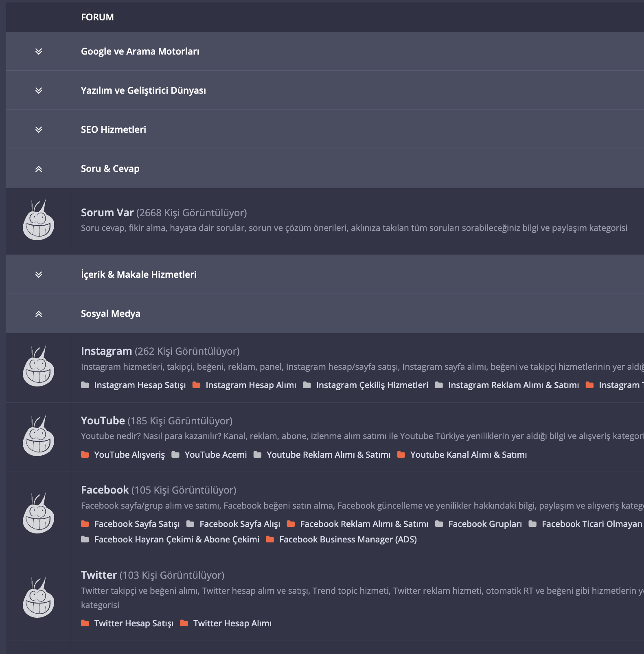The height and width of the screenshot is (654, 644).
Task: Click the Facebook forum mascot icon
Action: point(38,513)
